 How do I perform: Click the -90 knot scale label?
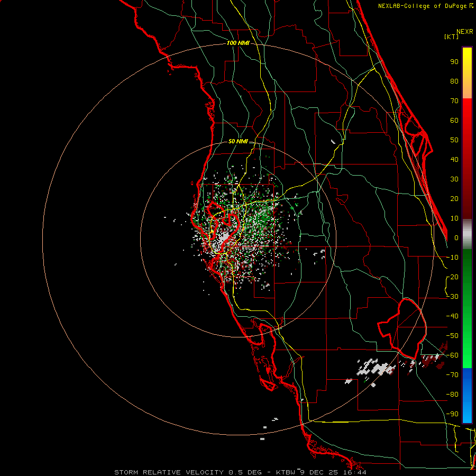[452, 414]
